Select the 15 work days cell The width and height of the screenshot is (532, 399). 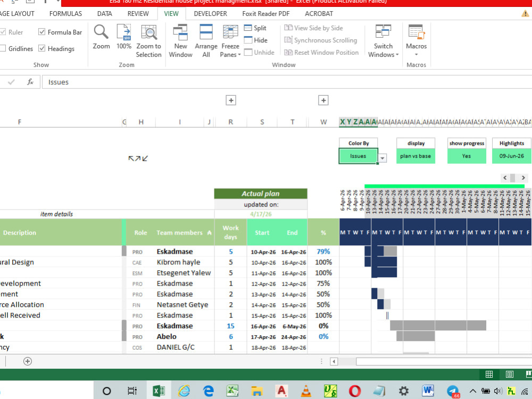point(231,326)
